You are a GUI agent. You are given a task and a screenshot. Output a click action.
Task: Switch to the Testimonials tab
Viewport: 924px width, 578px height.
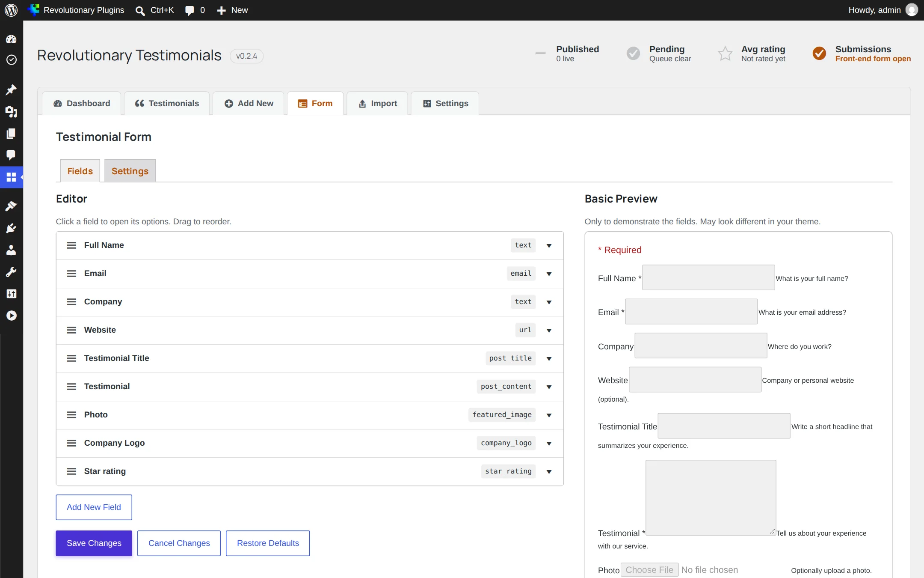click(x=167, y=104)
